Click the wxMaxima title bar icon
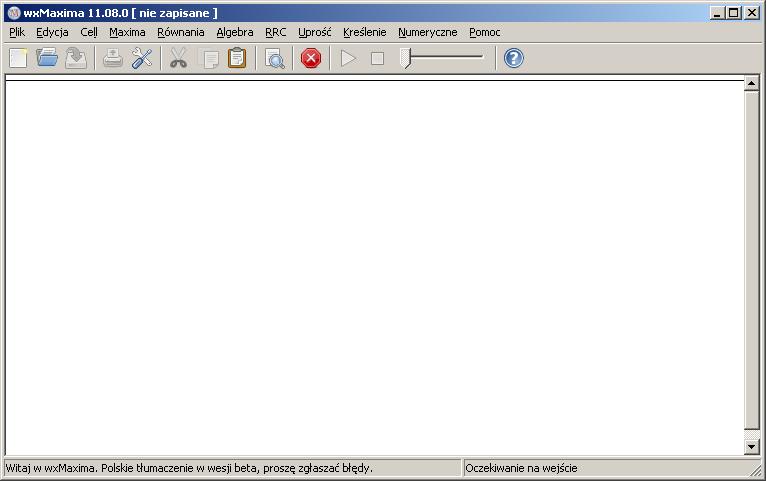The image size is (766, 481). [x=14, y=13]
